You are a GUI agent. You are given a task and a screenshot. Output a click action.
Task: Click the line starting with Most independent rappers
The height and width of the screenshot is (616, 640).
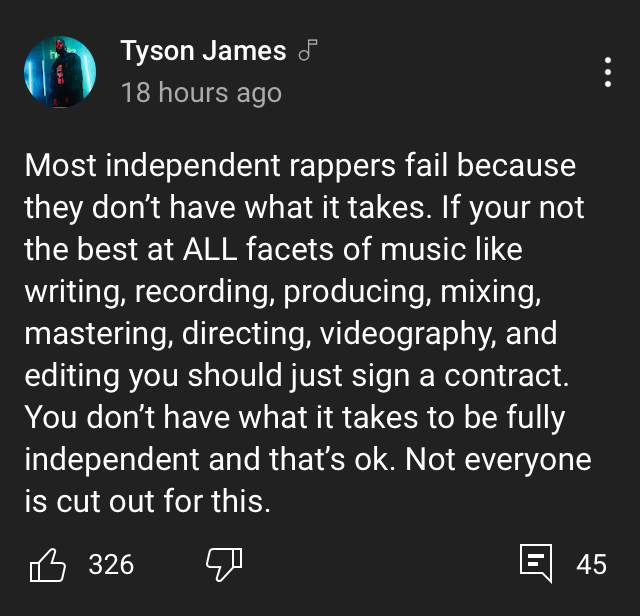(x=300, y=166)
